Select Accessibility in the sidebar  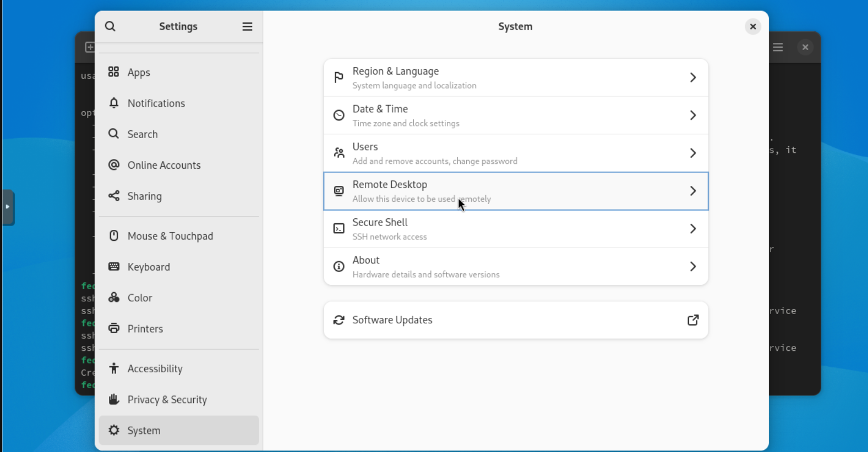179,368
